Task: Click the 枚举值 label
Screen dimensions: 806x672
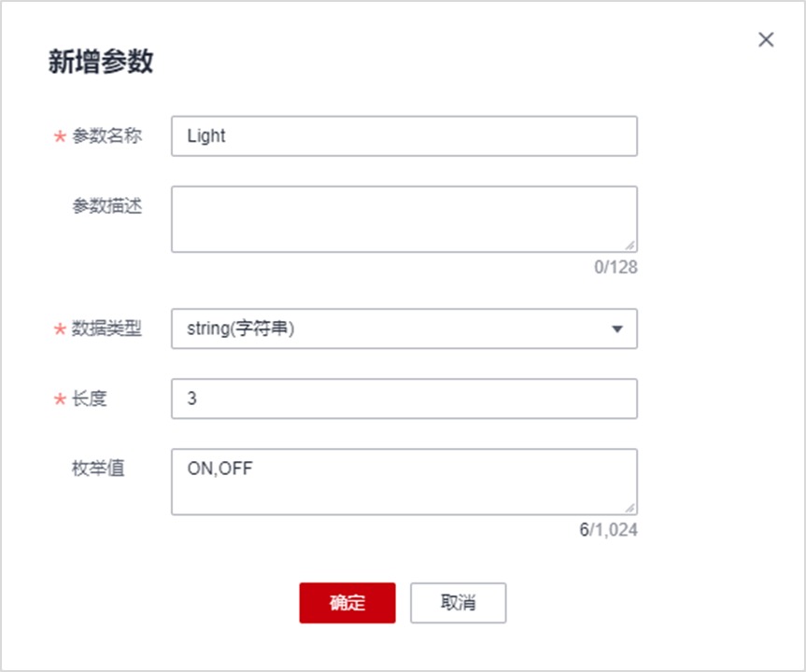Action: (98, 469)
